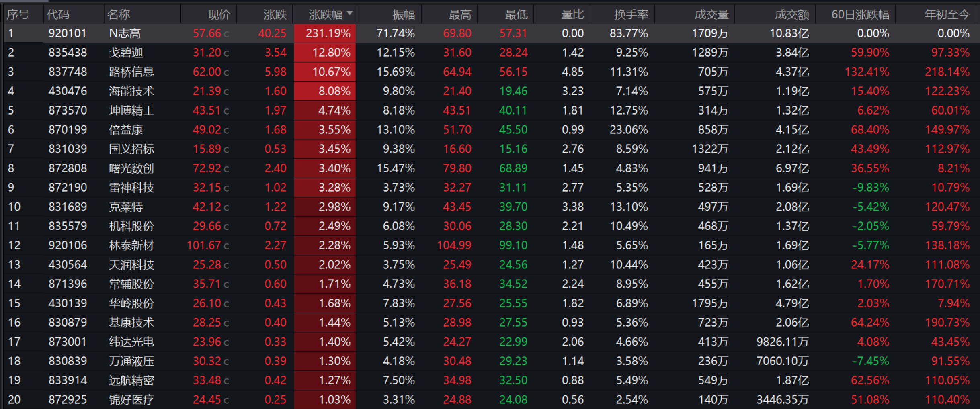Sort by 振幅 column header

404,14
